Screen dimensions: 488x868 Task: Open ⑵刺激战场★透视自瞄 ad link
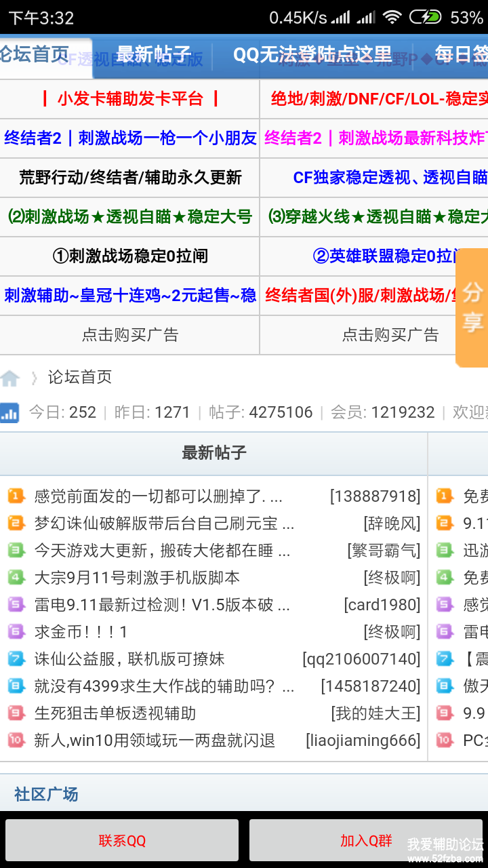(x=130, y=217)
